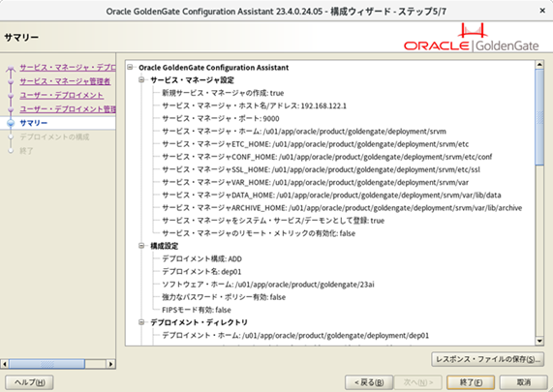Screen dimensions: 553x392
Task: Click the 終了 button to finish
Action: 471,382
